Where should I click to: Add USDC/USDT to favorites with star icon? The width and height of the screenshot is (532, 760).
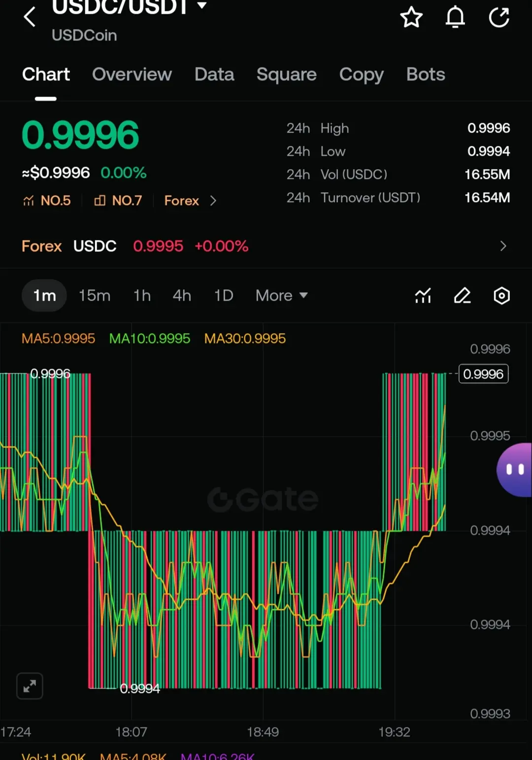[x=411, y=17]
